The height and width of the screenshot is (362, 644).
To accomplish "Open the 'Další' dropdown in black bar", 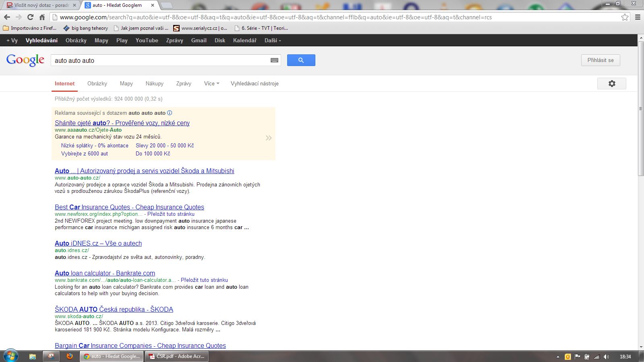I will coord(273,41).
